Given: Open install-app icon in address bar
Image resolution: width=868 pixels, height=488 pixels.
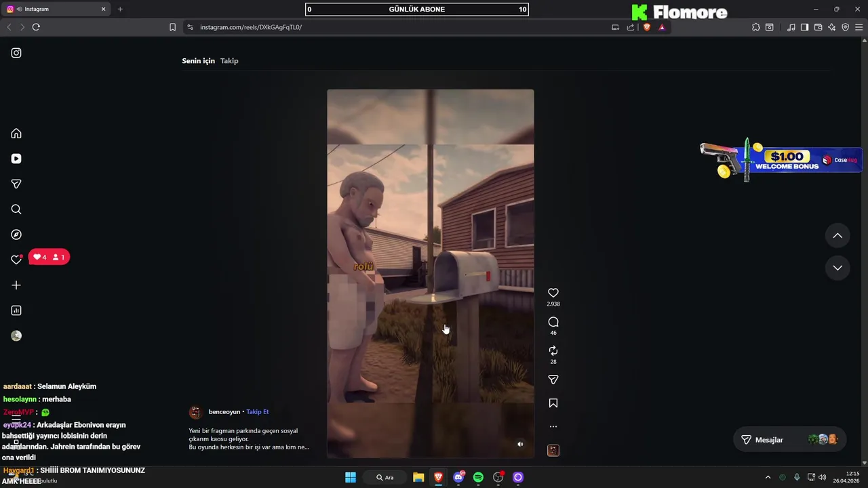Looking at the screenshot, I should click(615, 27).
